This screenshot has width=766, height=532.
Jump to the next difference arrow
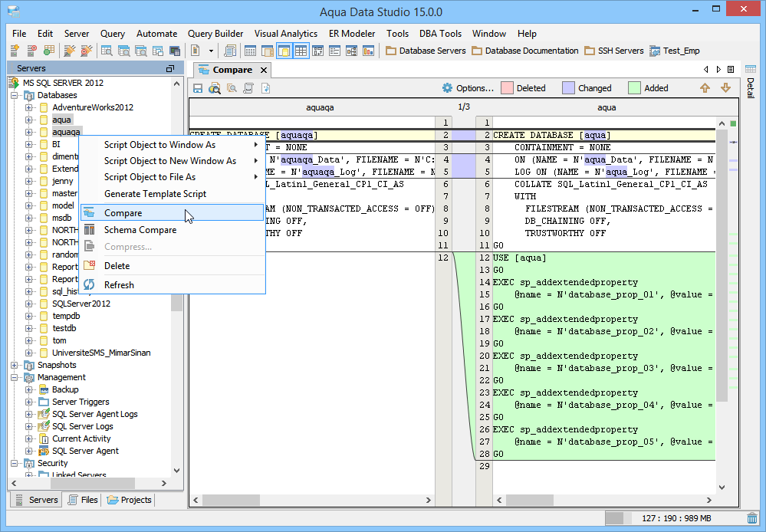tap(725, 88)
